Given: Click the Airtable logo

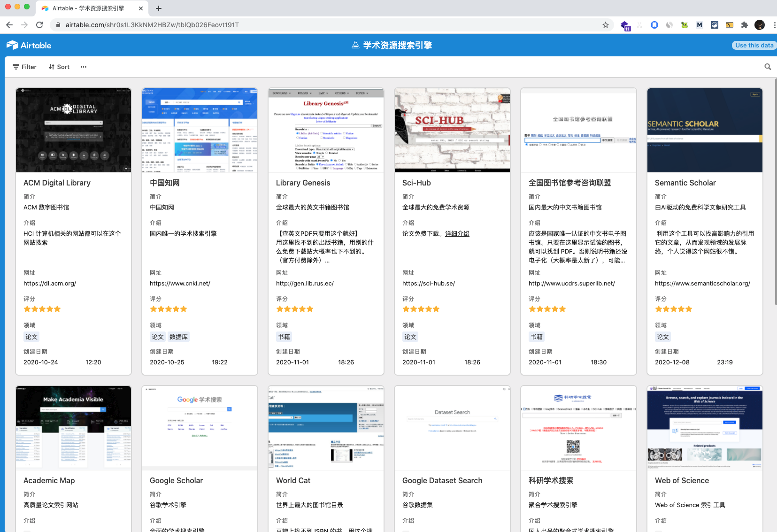Looking at the screenshot, I should point(29,45).
